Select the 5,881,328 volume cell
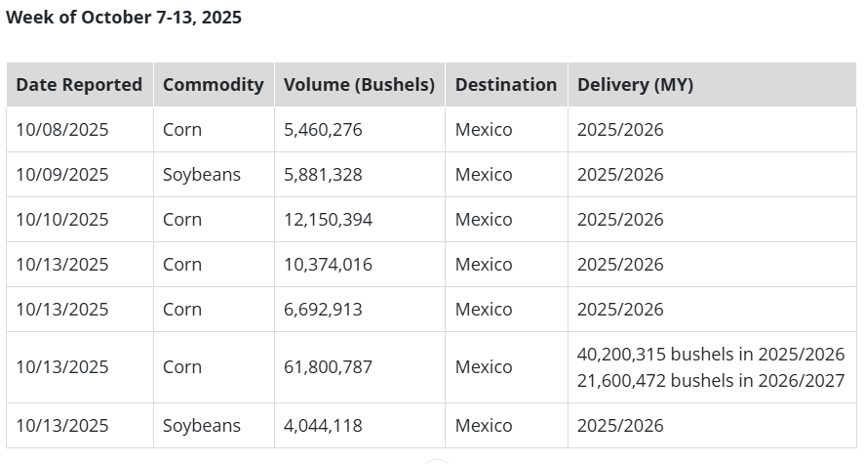This screenshot has width=864, height=464. [x=323, y=175]
